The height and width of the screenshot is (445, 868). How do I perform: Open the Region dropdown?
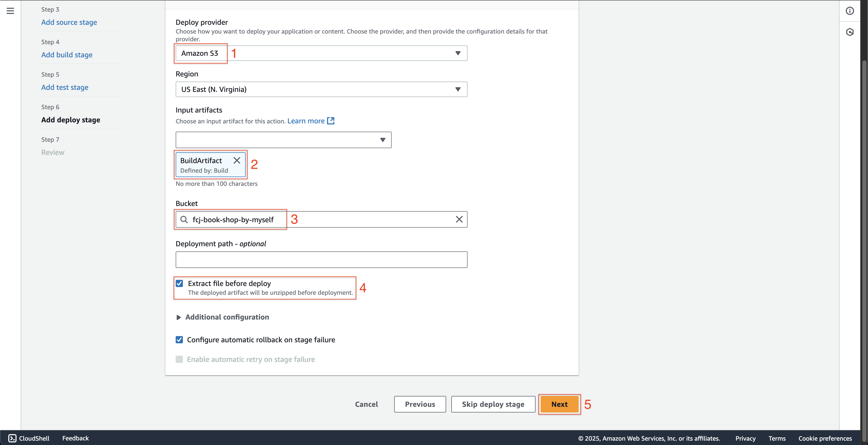321,89
